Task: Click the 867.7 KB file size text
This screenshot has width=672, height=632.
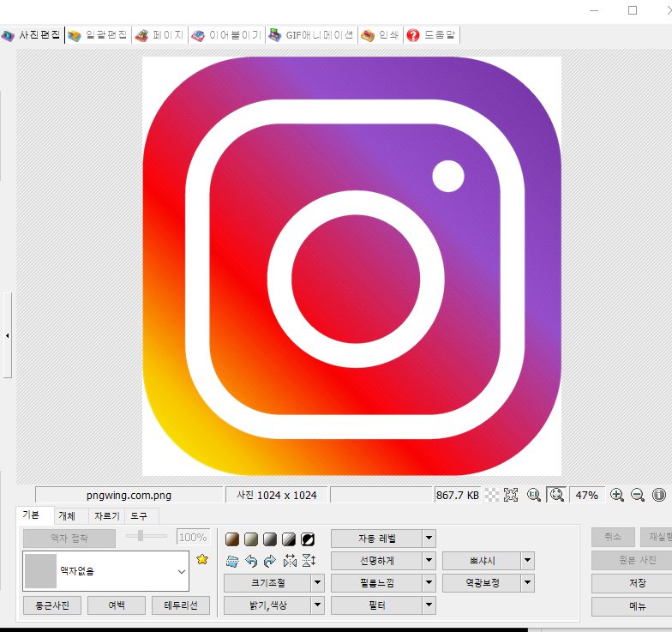Action: point(458,496)
